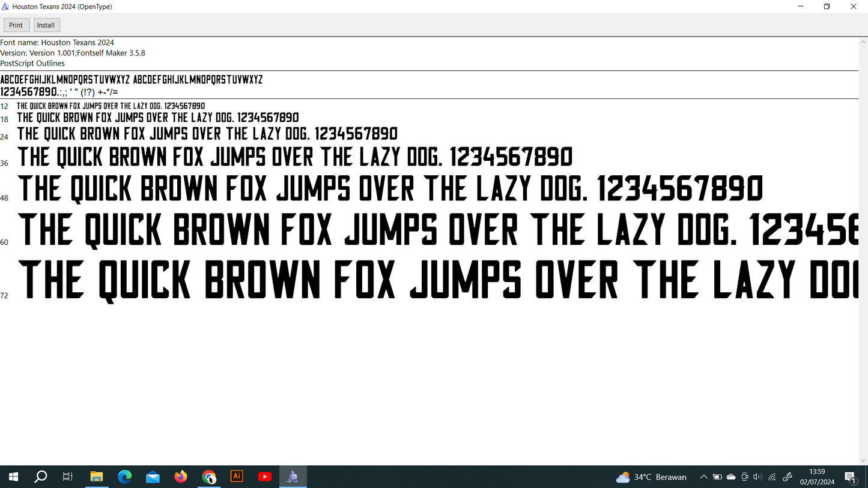Screen dimensions: 868x488
Task: Open YouTube app from taskbar
Action: [264, 477]
